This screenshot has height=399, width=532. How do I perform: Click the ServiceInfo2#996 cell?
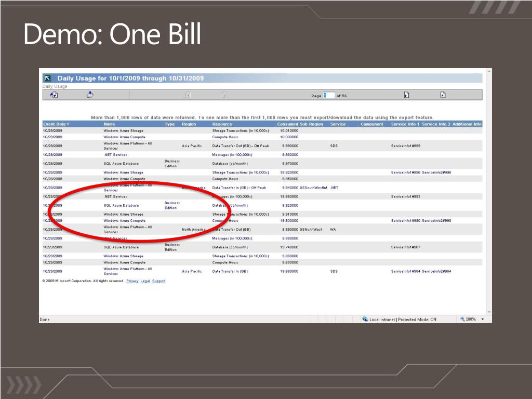click(x=436, y=172)
